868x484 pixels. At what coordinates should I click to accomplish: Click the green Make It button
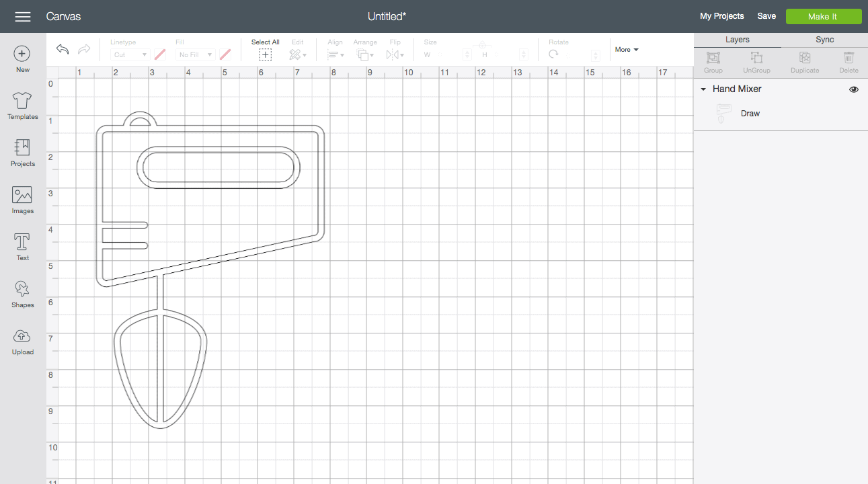pos(823,16)
